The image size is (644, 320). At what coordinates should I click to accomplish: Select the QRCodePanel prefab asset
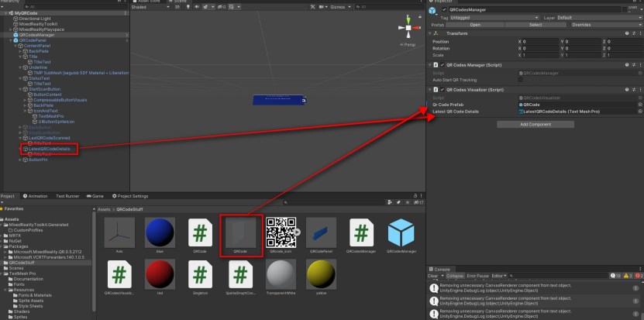[x=321, y=236]
